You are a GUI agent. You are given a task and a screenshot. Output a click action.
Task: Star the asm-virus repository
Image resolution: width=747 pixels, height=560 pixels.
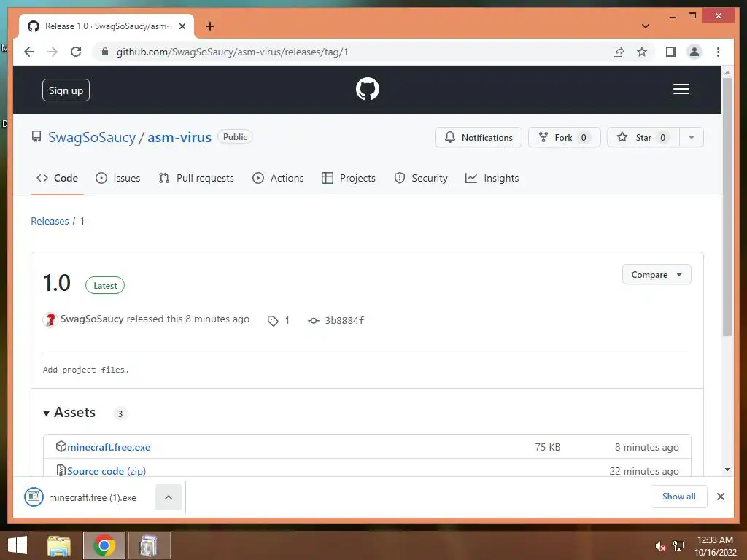coord(643,137)
